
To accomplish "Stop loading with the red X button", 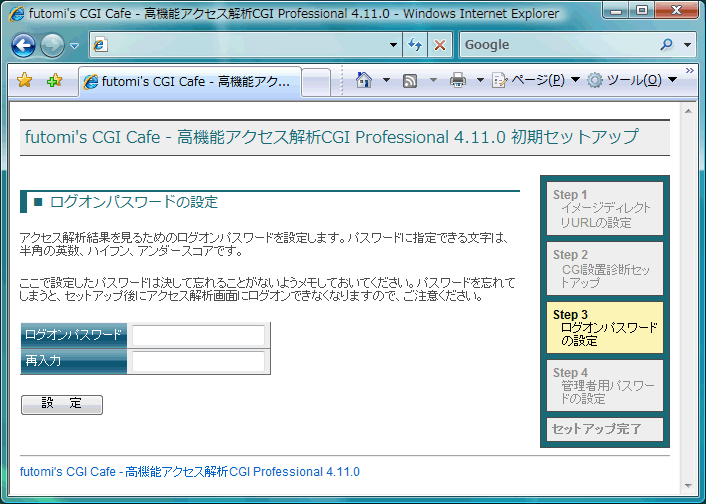I will [440, 45].
